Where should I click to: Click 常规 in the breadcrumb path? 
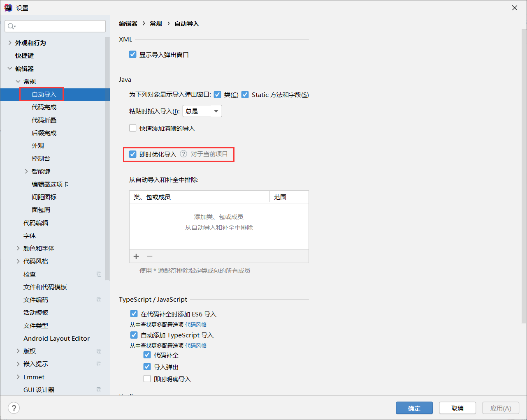156,23
